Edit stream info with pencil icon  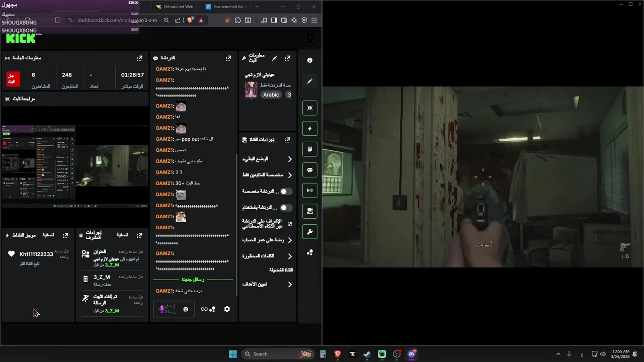click(274, 58)
